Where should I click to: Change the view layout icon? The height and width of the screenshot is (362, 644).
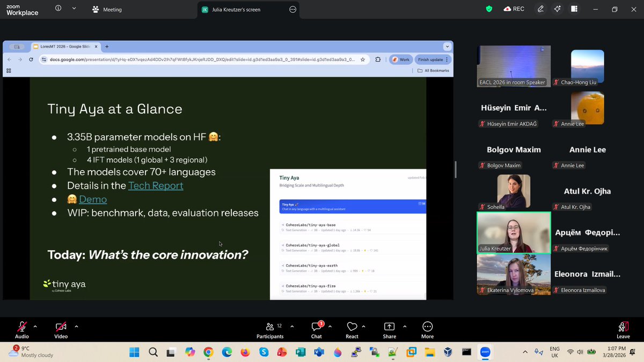click(574, 9)
